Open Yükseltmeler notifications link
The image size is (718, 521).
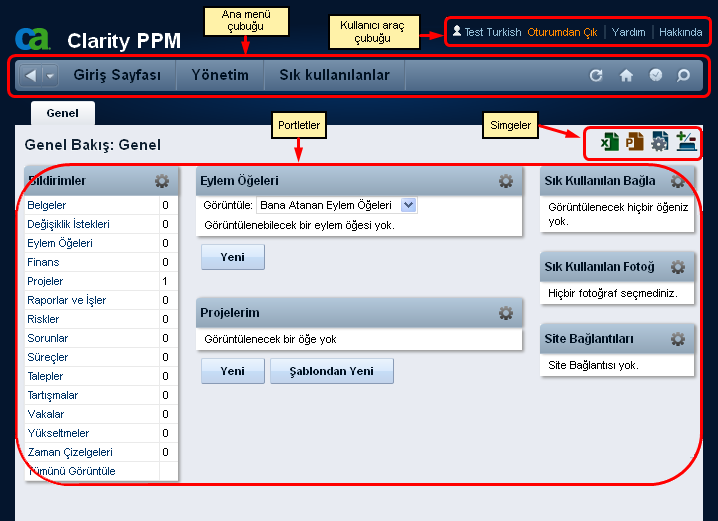coord(58,433)
